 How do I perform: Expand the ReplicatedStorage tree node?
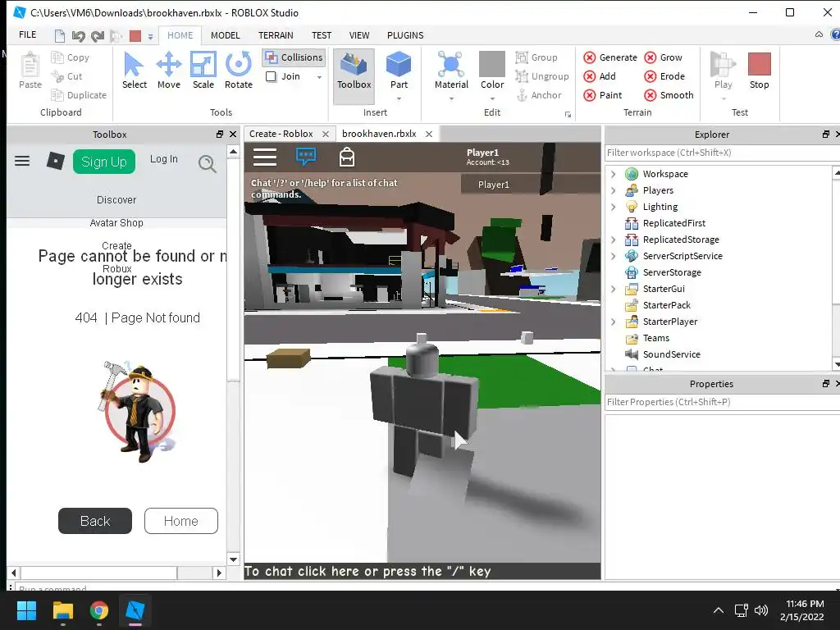(614, 240)
